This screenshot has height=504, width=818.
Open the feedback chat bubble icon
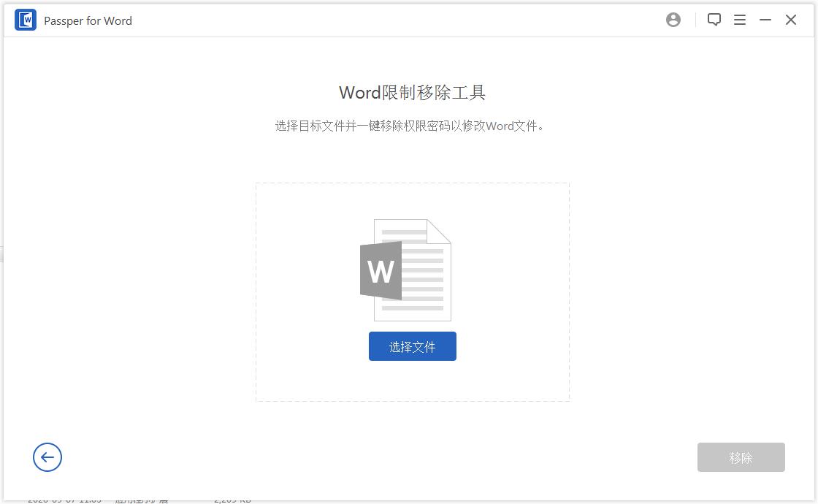coord(714,20)
